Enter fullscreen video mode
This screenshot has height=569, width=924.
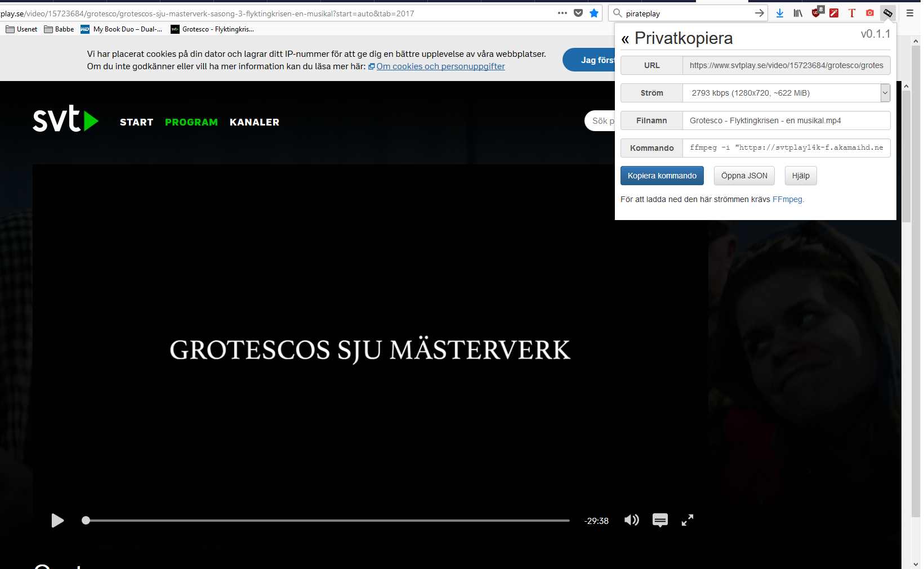[688, 520]
